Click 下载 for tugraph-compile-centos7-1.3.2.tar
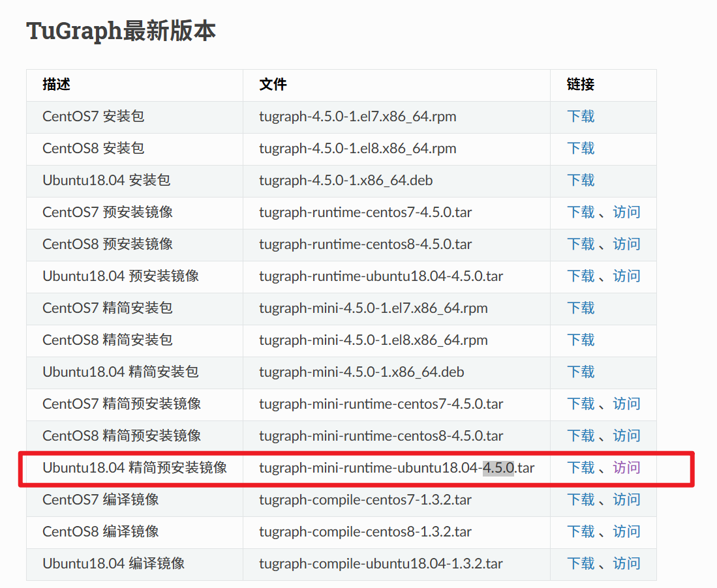Screen dimensions: 717x588 point(581,500)
